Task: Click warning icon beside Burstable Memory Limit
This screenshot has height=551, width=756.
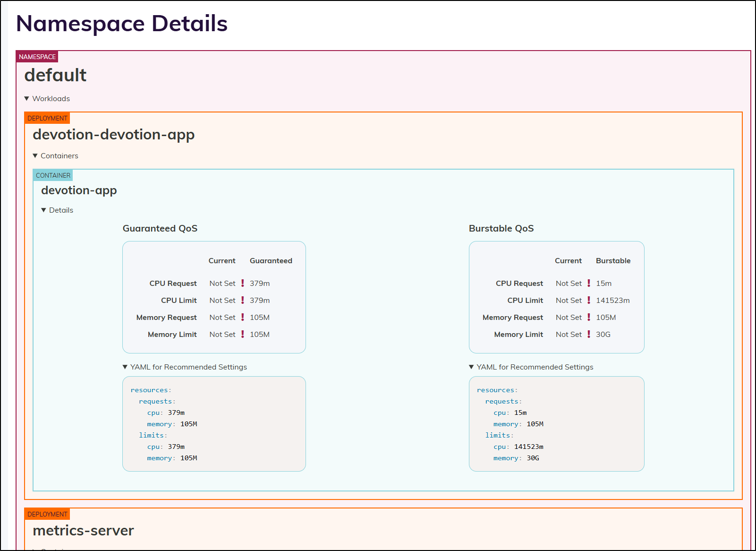Action: 589,334
